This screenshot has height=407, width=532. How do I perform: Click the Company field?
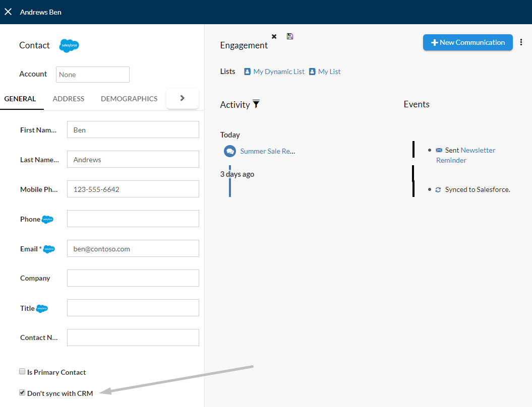133,278
